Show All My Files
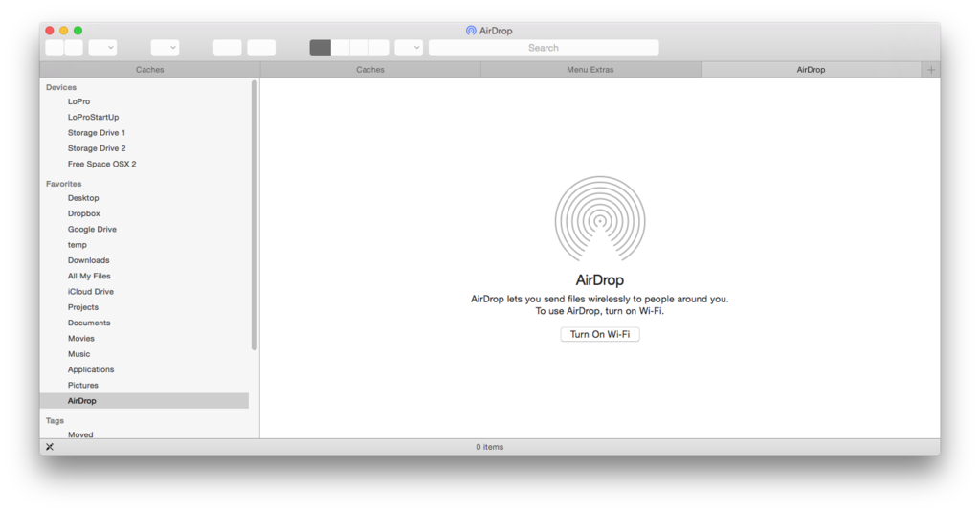980x512 pixels. pos(89,276)
